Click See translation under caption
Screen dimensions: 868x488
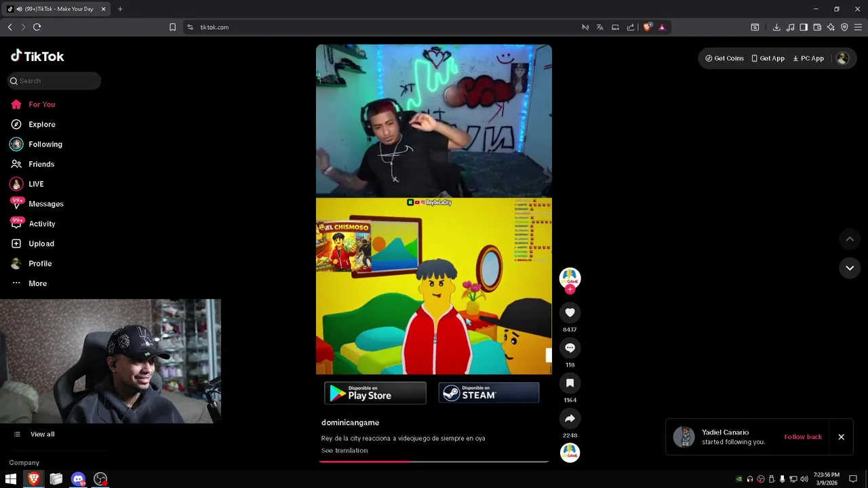tap(344, 451)
